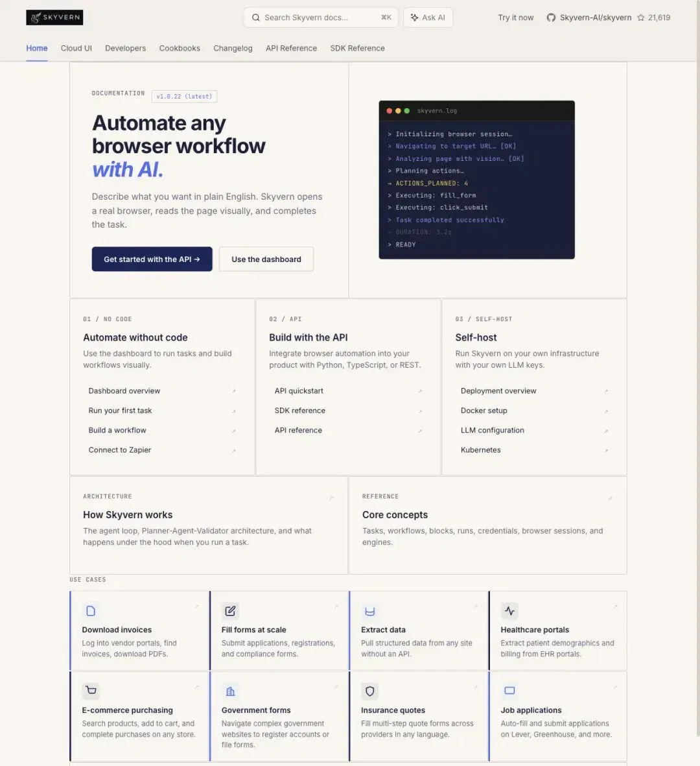
Task: Open the Download invoices use case
Action: pyautogui.click(x=139, y=630)
